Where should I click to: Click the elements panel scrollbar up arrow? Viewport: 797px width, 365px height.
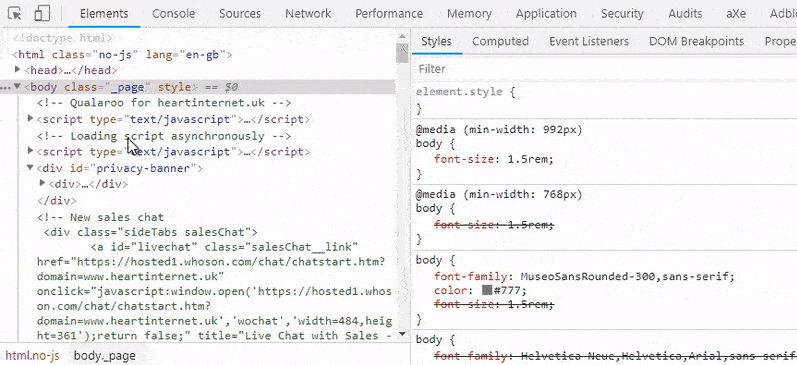pyautogui.click(x=403, y=36)
